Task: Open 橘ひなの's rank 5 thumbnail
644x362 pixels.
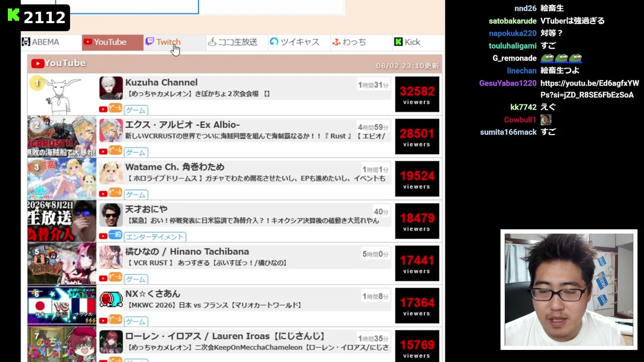Action: tap(62, 264)
